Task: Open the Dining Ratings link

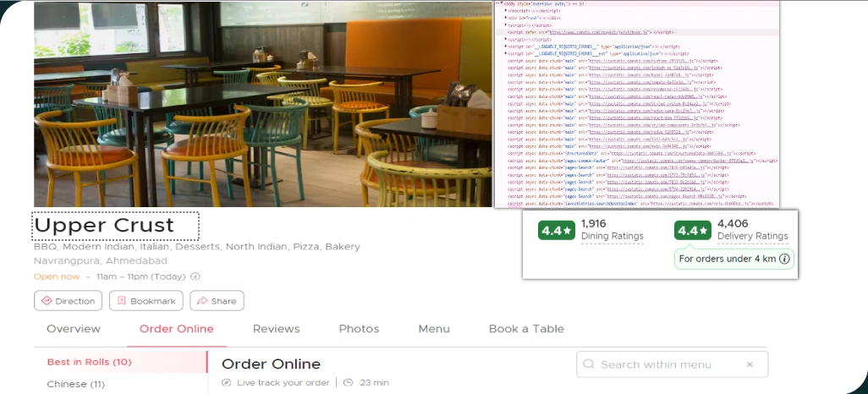Action: click(613, 236)
